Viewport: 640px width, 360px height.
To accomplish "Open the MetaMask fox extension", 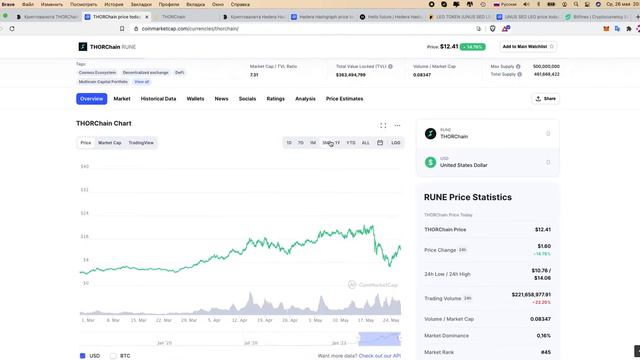I will tap(606, 29).
